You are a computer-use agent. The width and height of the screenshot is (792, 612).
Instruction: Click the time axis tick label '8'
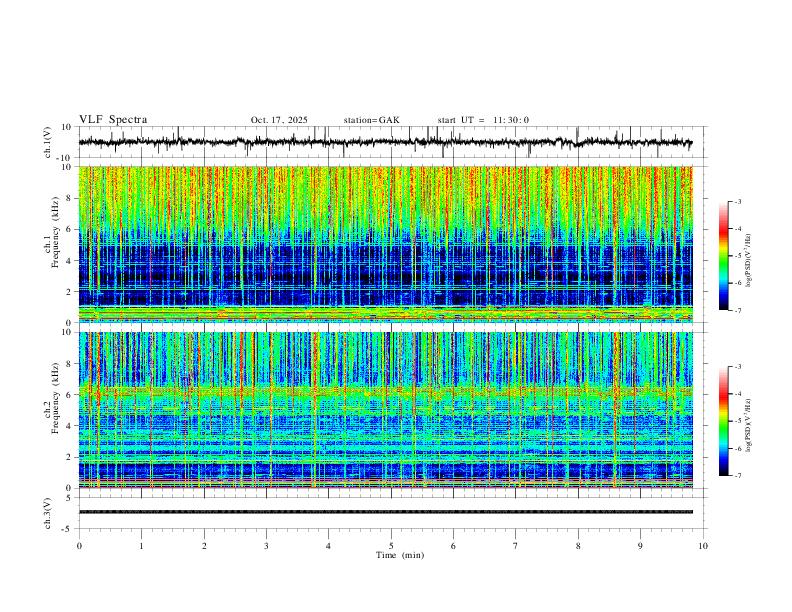click(578, 546)
